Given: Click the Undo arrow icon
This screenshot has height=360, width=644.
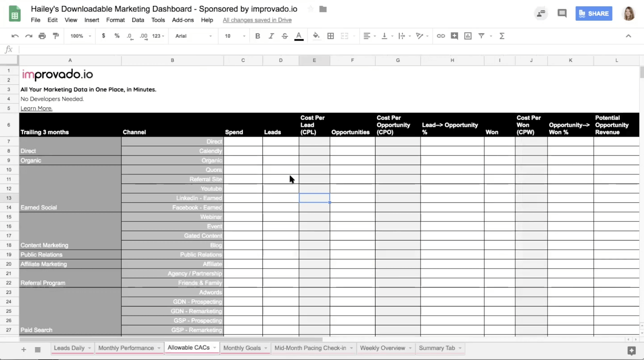Looking at the screenshot, I should pyautogui.click(x=15, y=36).
